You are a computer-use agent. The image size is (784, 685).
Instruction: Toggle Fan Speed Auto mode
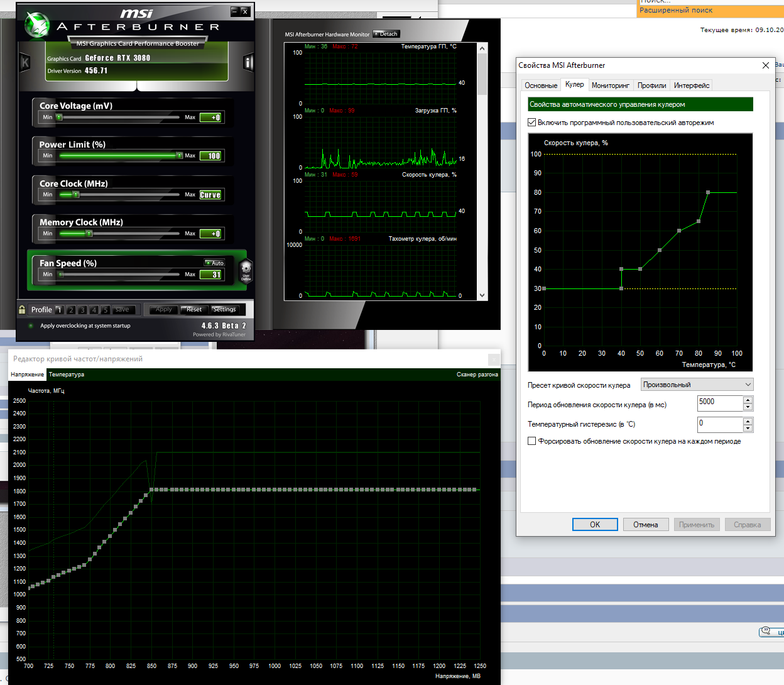click(214, 263)
